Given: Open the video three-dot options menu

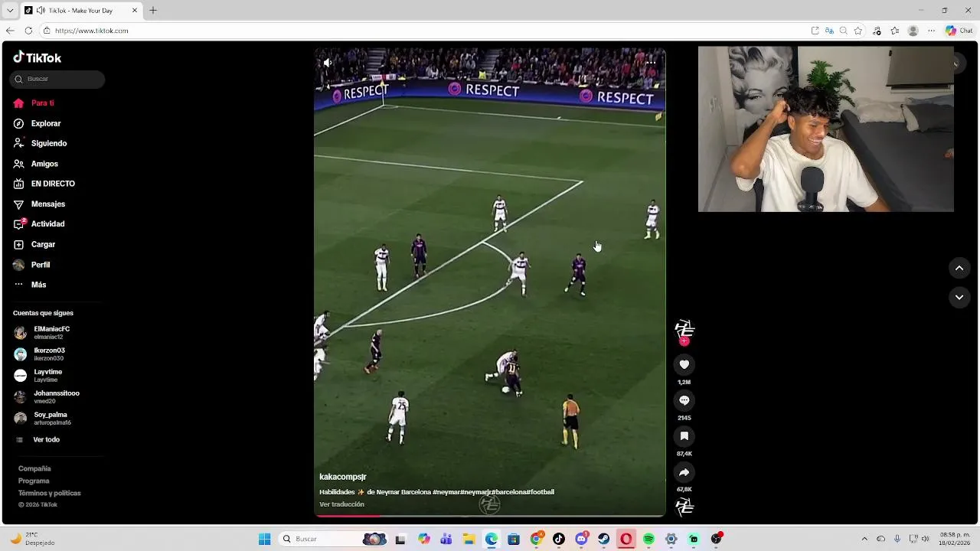Looking at the screenshot, I should click(651, 63).
